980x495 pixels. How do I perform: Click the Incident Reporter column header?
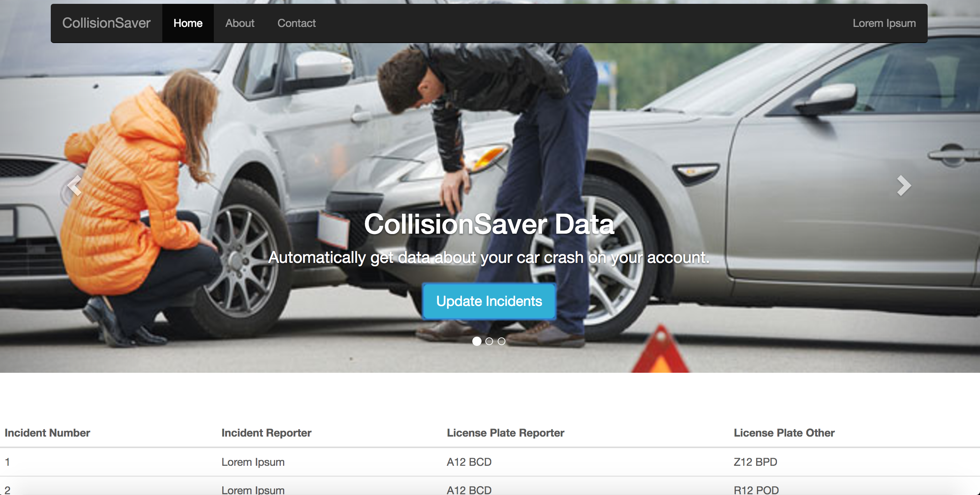(x=266, y=433)
